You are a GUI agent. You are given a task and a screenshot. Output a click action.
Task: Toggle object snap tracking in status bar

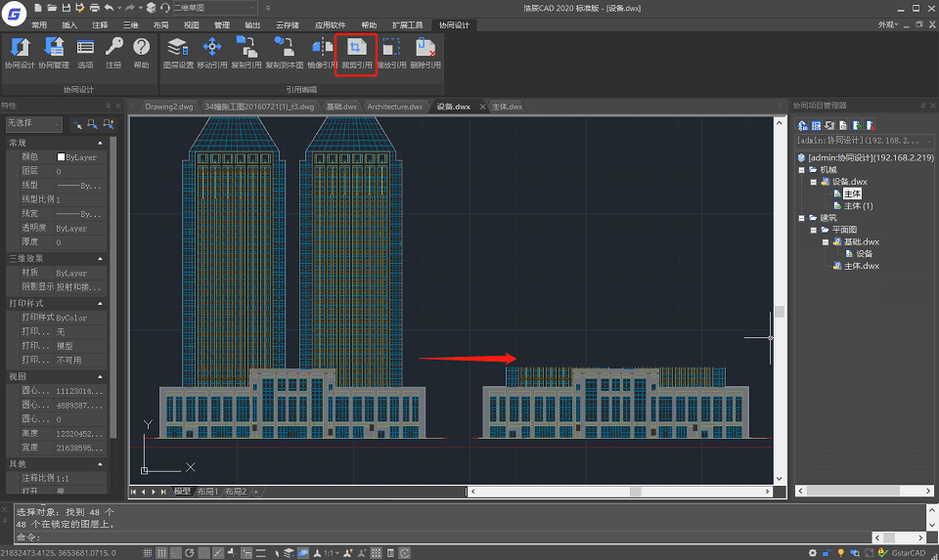pyautogui.click(x=218, y=553)
